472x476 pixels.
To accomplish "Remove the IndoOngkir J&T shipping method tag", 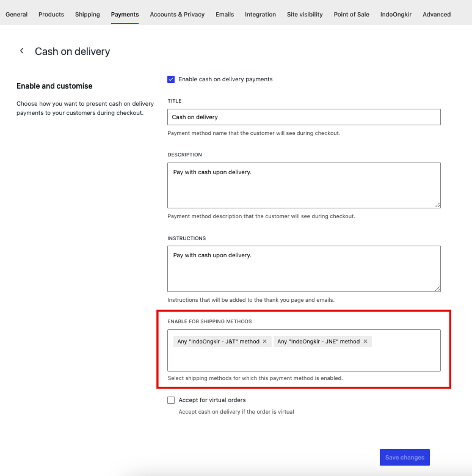I will (265, 342).
